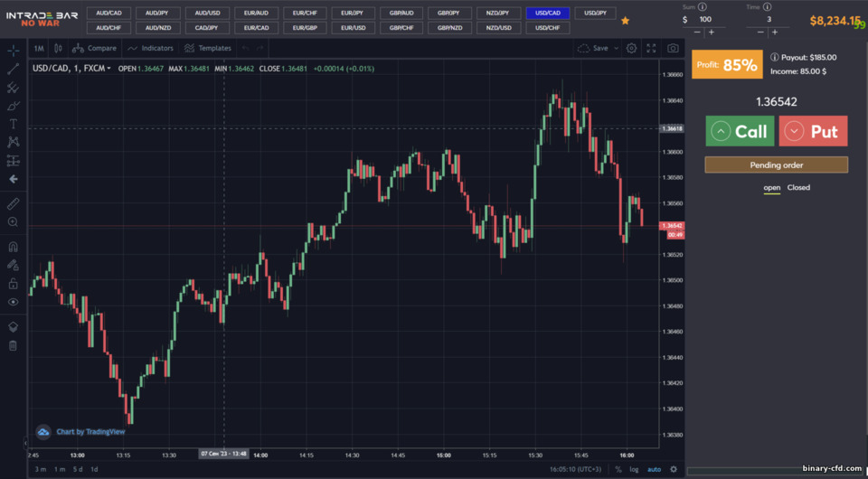Click the zoom in magnifier tool
Screen dimensions: 868x479
pyautogui.click(x=14, y=221)
